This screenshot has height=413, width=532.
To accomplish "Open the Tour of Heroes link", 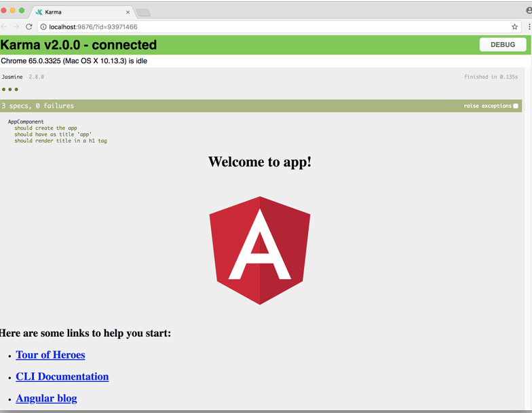I will coord(50,355).
